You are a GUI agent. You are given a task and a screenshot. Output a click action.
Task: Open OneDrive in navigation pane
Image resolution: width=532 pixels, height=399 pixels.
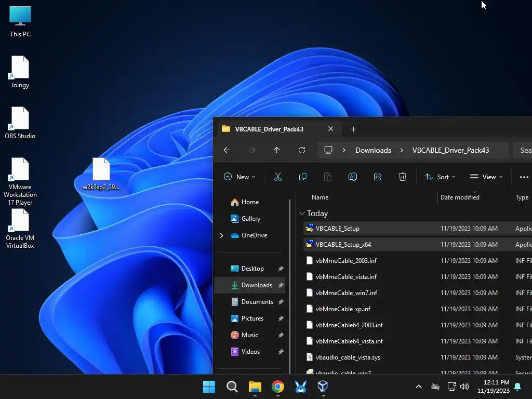click(x=254, y=235)
